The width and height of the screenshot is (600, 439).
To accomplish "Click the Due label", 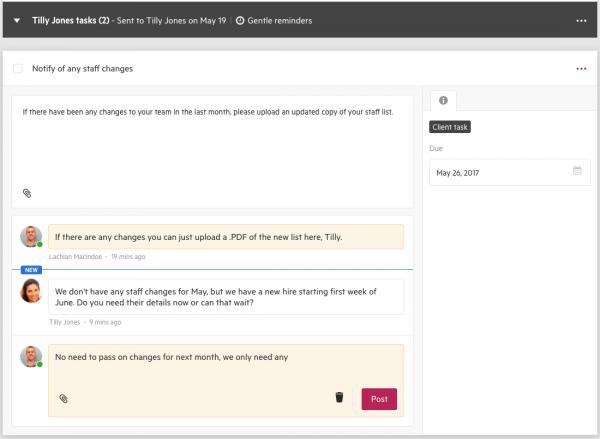I will tap(436, 149).
